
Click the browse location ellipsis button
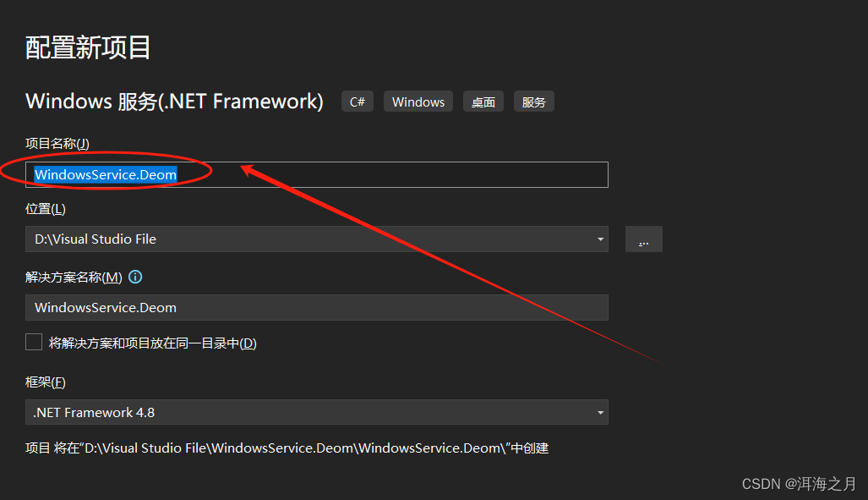click(644, 239)
